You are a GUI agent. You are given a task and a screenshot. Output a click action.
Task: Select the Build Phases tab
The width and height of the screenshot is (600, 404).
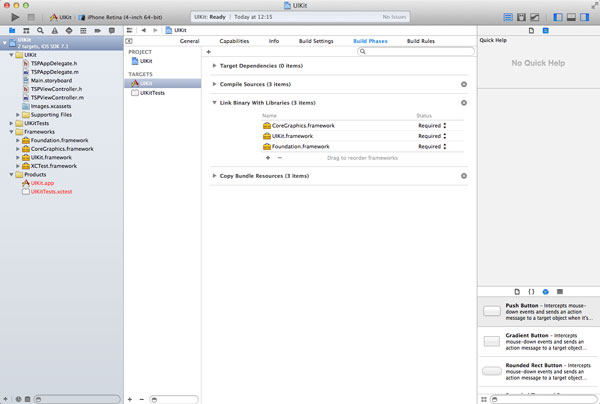(370, 41)
